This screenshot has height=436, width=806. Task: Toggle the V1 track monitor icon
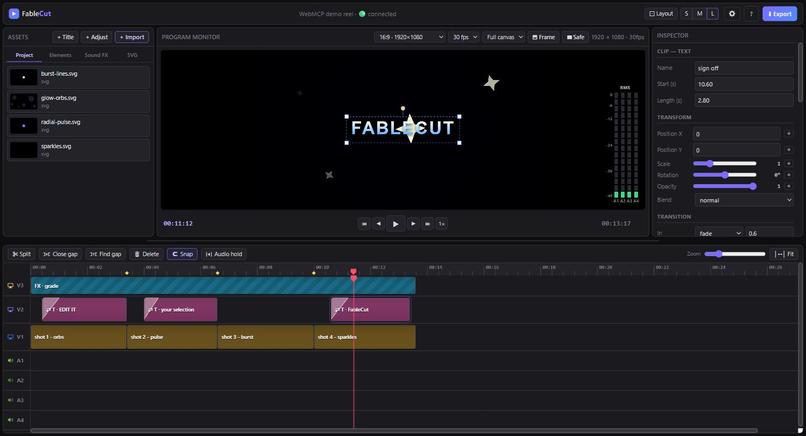click(10, 337)
